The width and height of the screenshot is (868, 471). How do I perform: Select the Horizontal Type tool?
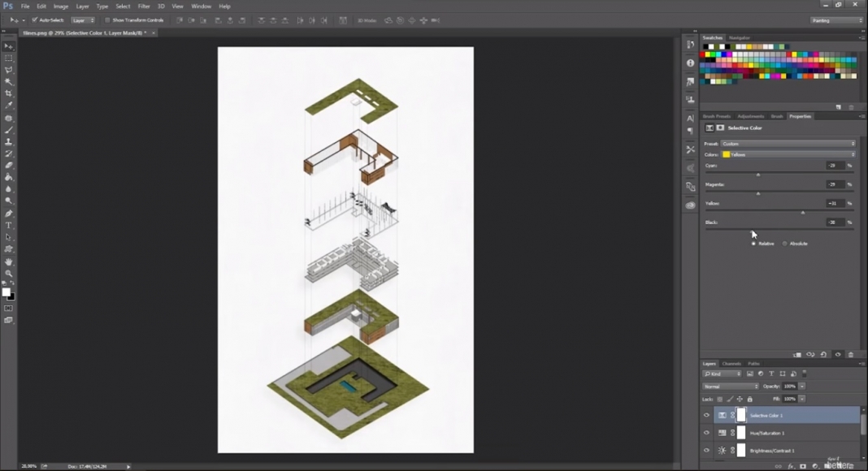tap(9, 225)
